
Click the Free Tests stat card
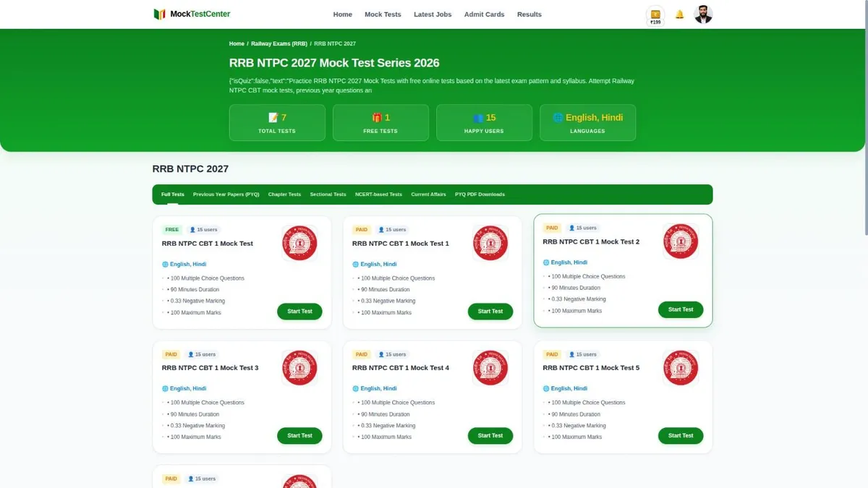[380, 122]
